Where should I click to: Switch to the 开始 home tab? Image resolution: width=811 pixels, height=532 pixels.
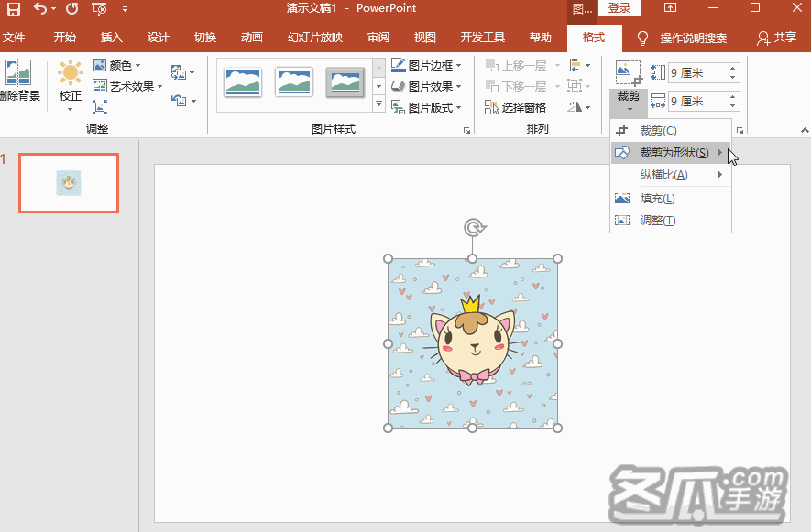point(65,38)
